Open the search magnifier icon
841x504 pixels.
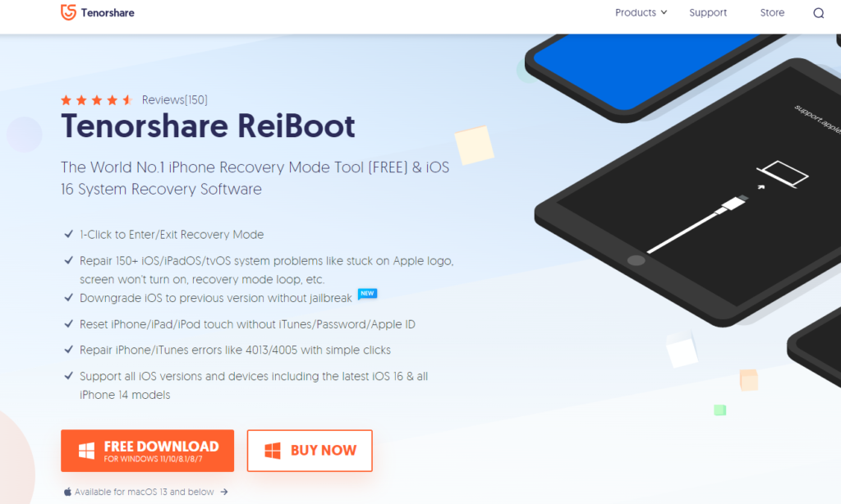pos(818,13)
